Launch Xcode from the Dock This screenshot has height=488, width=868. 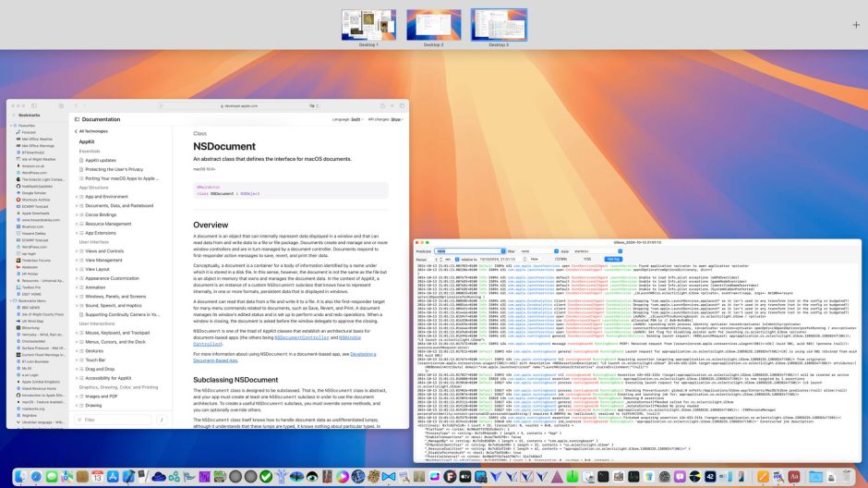pyautogui.click(x=128, y=476)
